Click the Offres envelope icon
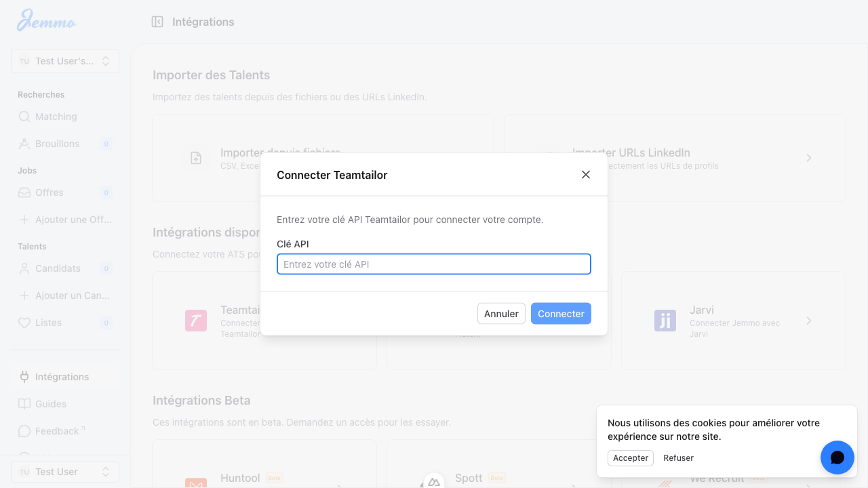 tap(23, 192)
